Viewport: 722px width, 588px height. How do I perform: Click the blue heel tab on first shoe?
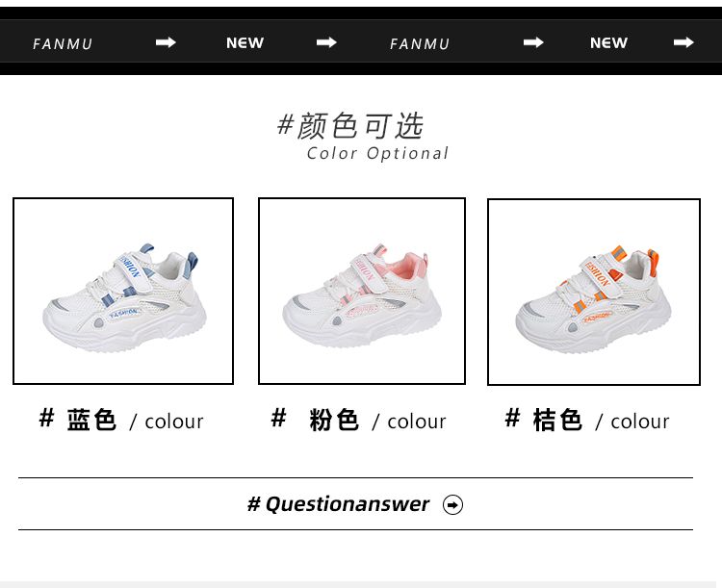tap(191, 266)
